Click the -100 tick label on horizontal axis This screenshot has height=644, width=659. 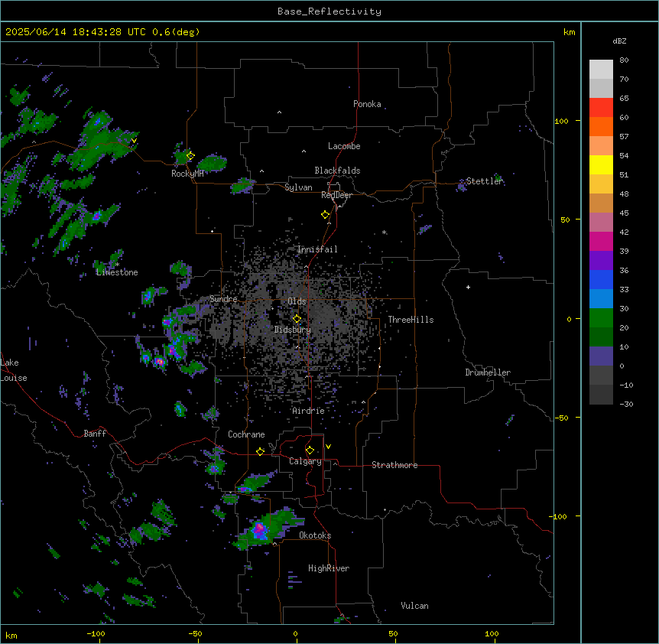pos(96,633)
